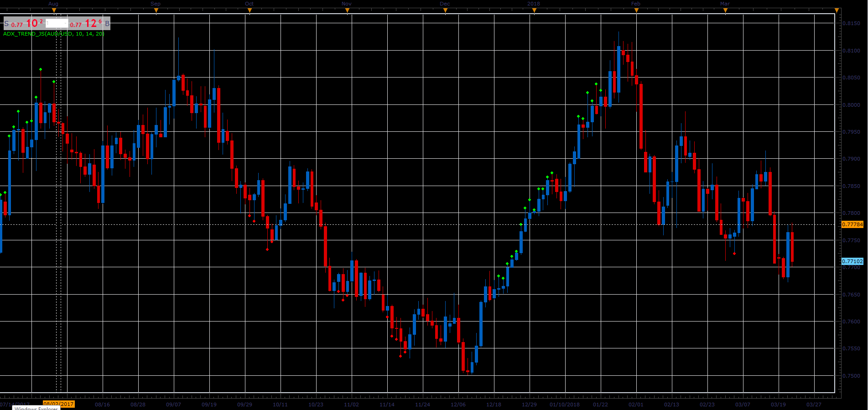Click the 11/24 date on time axis
868x410 pixels.
[422, 405]
